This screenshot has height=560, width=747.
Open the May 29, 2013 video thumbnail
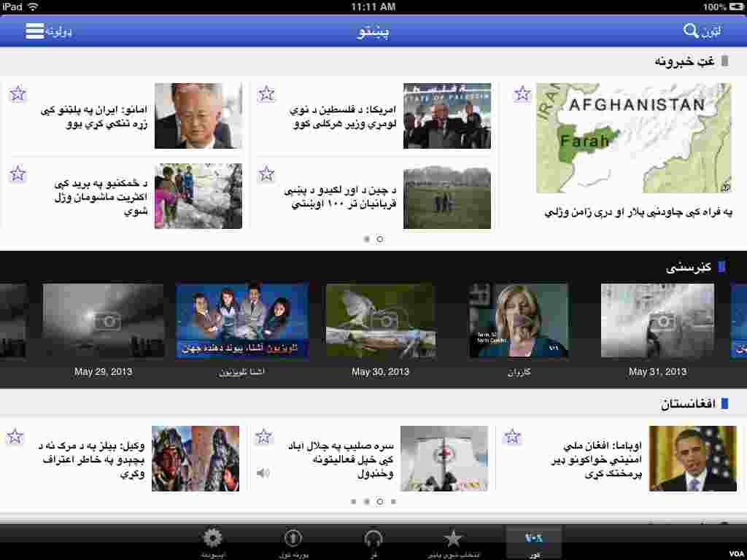(x=103, y=319)
